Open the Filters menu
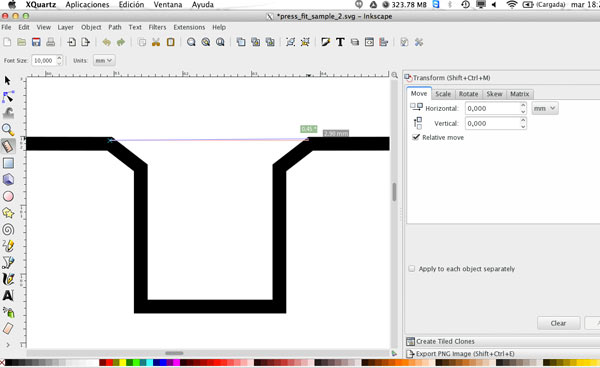 [x=157, y=27]
